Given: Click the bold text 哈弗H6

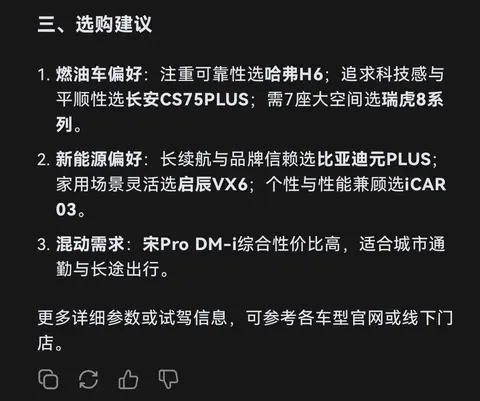Looking at the screenshot, I should (x=294, y=74).
